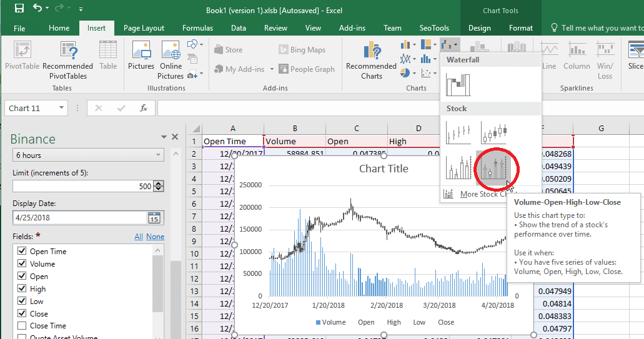Viewport: 644px width, 339px height.
Task: Switch to the SeoTools tab
Action: click(434, 28)
